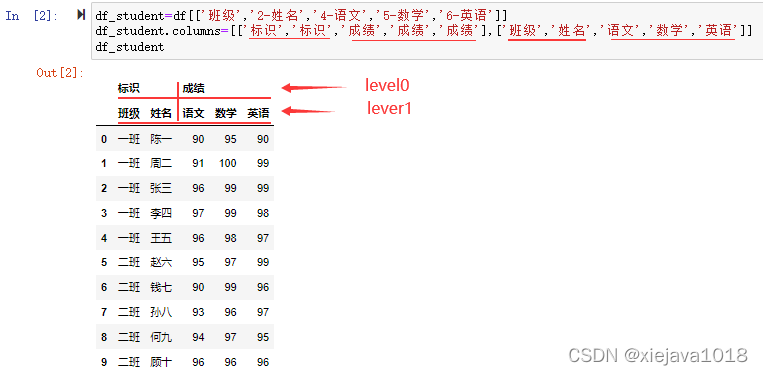Image resolution: width=763 pixels, height=375 pixels.
Task: Click the 数学 column header
Action: coord(226,113)
